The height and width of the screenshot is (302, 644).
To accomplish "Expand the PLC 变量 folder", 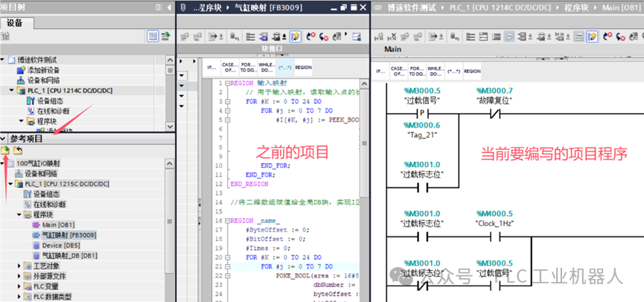I will (x=19, y=286).
